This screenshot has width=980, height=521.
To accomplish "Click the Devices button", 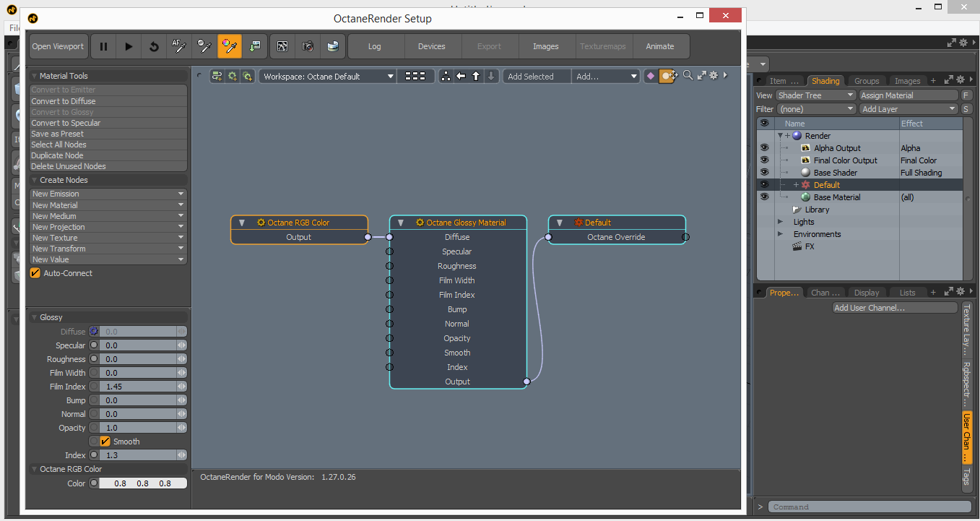I will [x=431, y=46].
